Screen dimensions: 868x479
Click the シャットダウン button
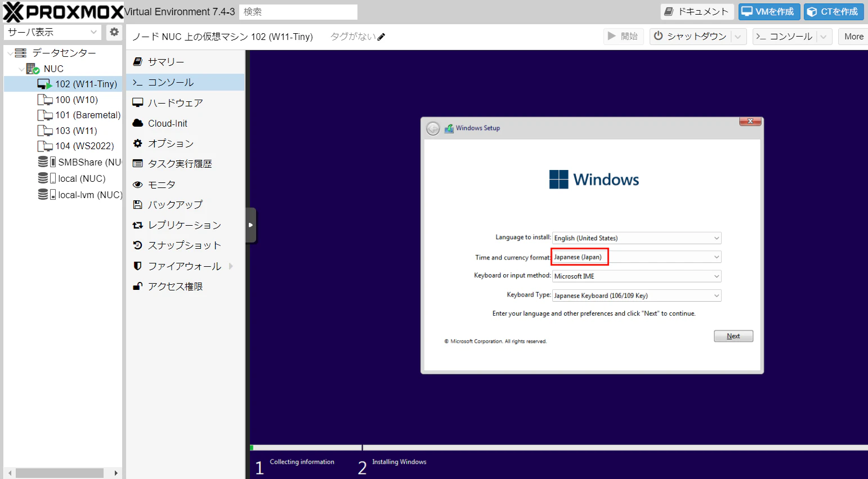691,37
